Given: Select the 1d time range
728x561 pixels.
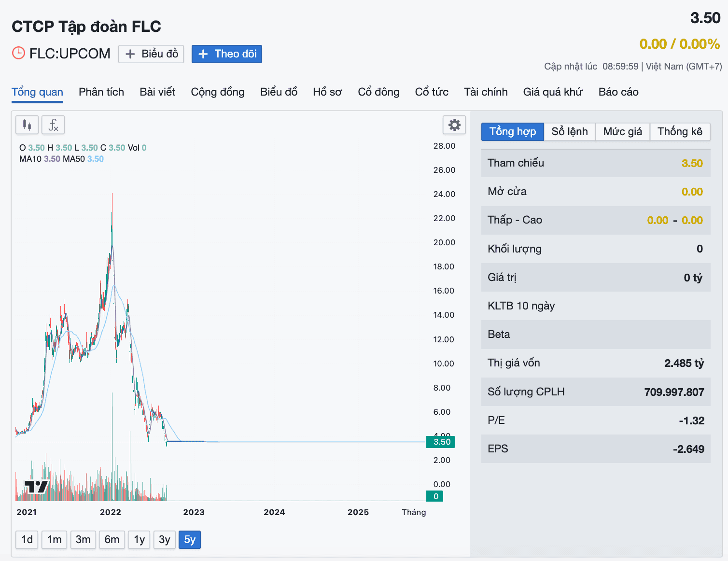Looking at the screenshot, I should click(x=27, y=539).
